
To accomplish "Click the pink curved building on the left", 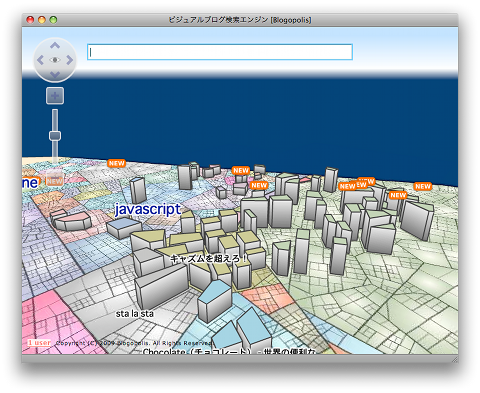I will click(72, 220).
